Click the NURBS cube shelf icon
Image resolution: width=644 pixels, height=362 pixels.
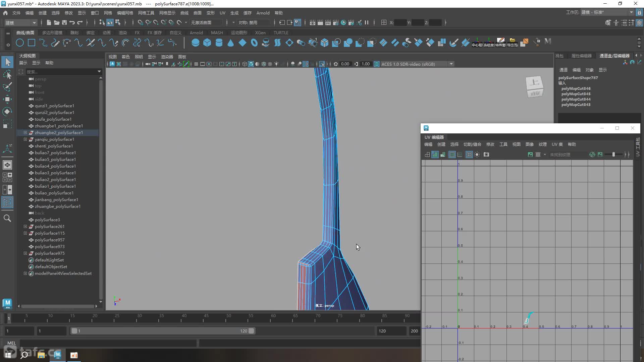(207, 43)
